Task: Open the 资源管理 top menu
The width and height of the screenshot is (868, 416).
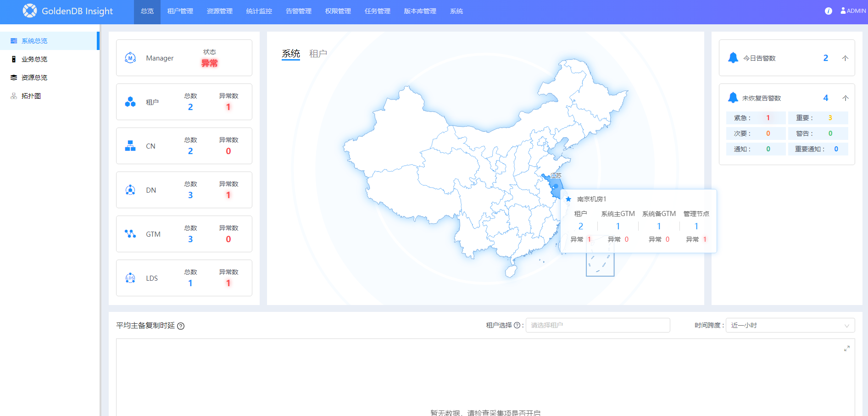Action: click(220, 11)
